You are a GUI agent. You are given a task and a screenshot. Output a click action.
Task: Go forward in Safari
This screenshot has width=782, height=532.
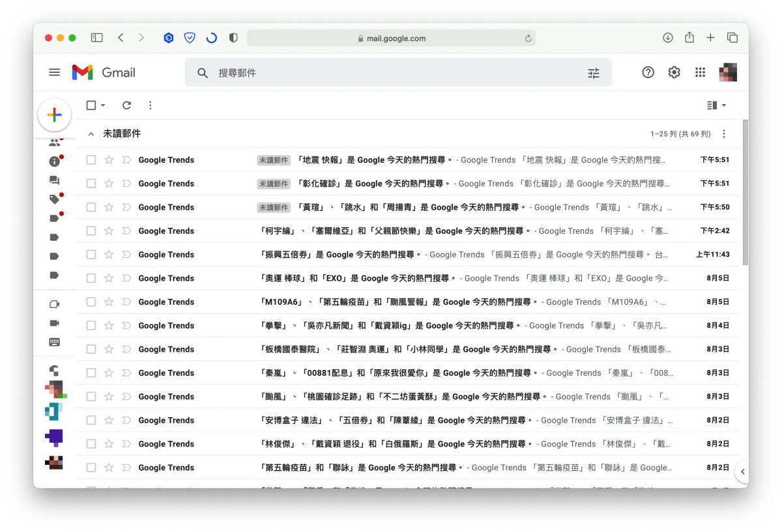(x=141, y=38)
